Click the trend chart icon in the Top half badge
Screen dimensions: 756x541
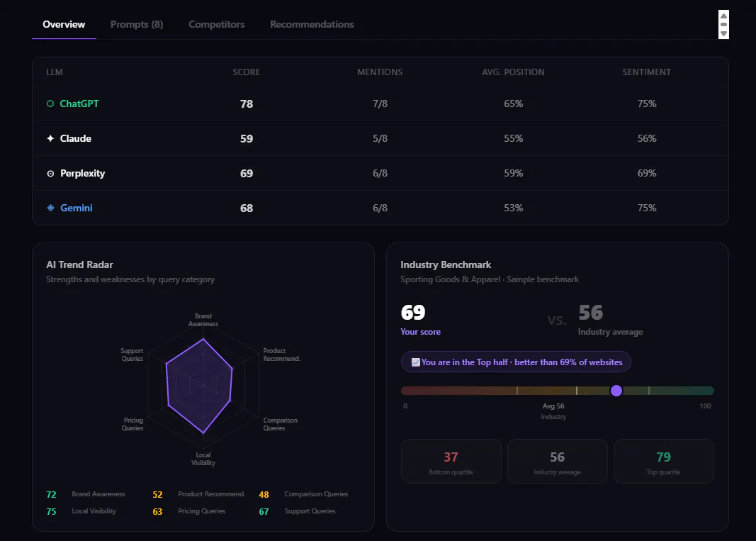tap(416, 362)
